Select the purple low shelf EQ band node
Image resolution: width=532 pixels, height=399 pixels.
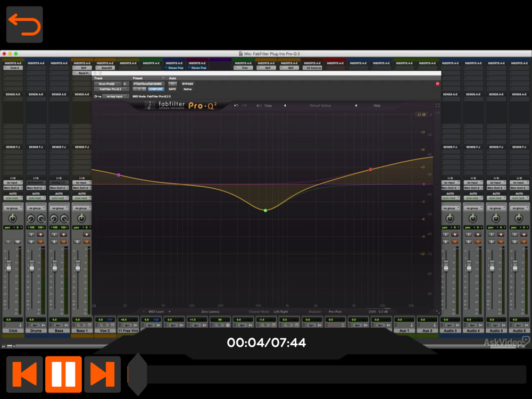119,175
